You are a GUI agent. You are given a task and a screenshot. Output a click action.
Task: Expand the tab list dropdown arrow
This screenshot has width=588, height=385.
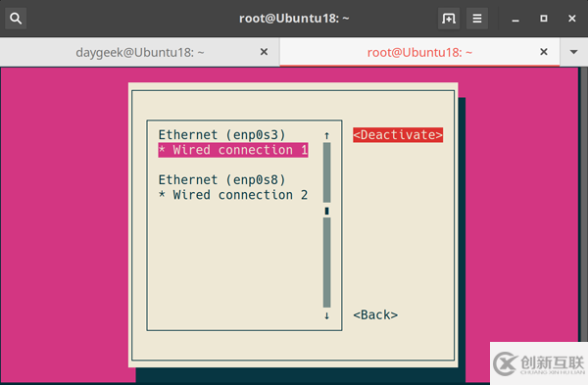[x=573, y=52]
